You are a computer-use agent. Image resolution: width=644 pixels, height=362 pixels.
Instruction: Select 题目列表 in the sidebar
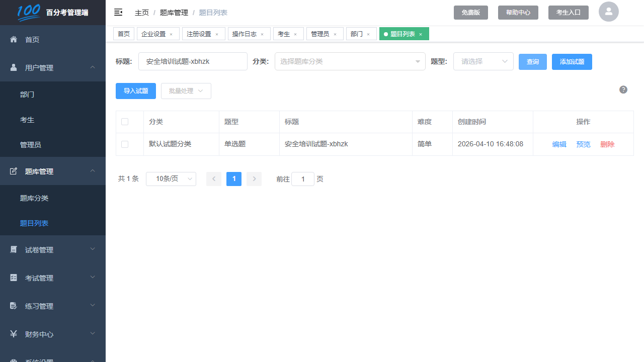pos(53,223)
